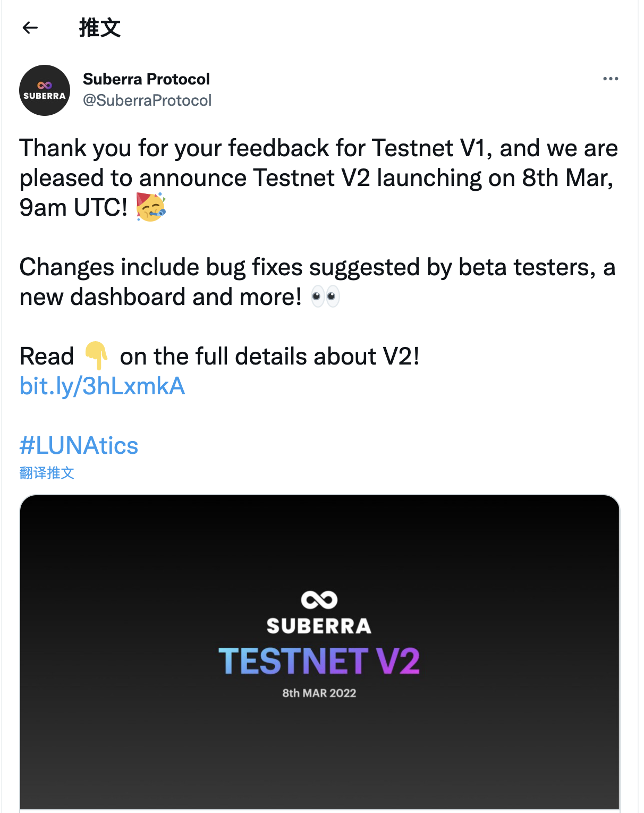Visit the @SuberraProtocol handle

coord(147,100)
